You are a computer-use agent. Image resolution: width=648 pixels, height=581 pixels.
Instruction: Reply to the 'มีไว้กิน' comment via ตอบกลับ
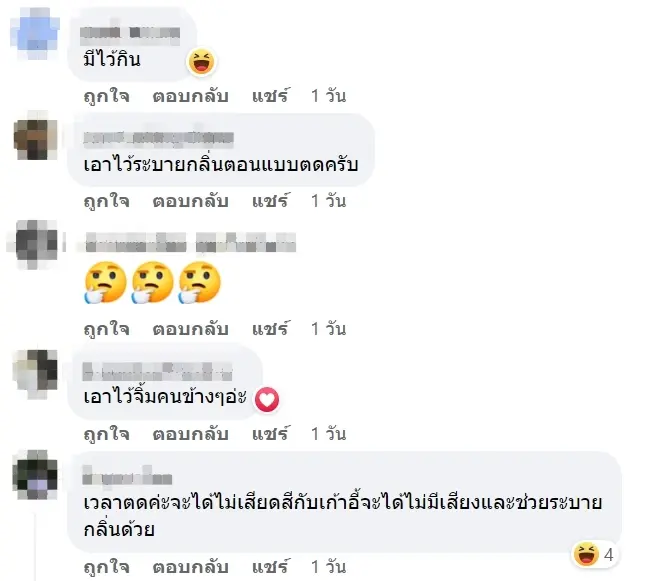(x=191, y=96)
